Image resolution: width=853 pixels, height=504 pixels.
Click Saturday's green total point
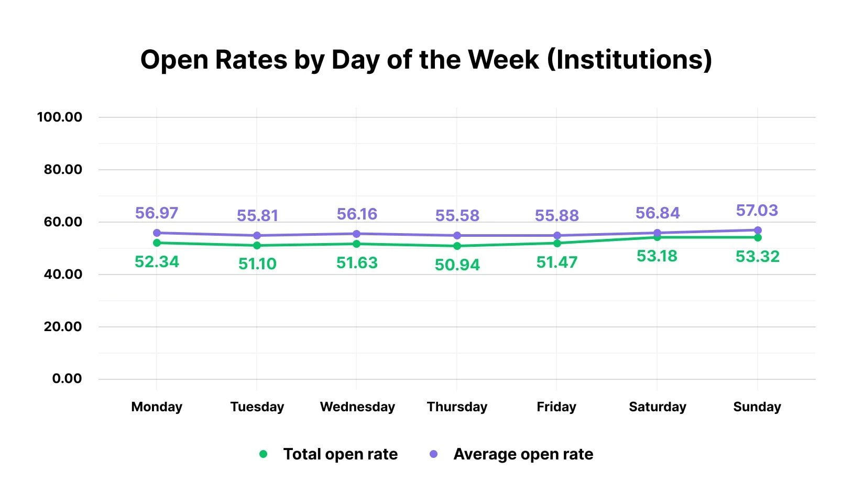click(x=657, y=237)
